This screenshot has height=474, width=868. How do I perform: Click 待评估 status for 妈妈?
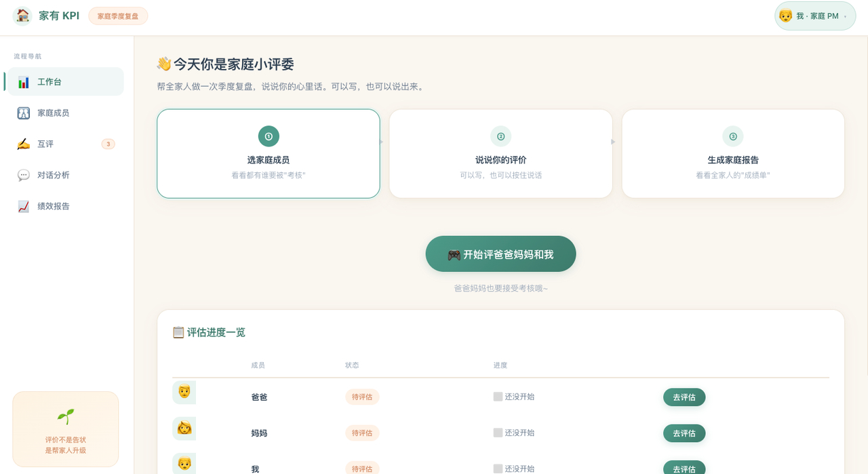pos(362,433)
